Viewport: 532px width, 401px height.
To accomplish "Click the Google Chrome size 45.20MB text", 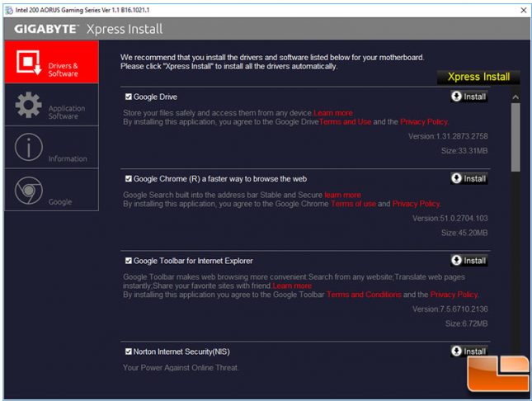I will click(x=464, y=233).
